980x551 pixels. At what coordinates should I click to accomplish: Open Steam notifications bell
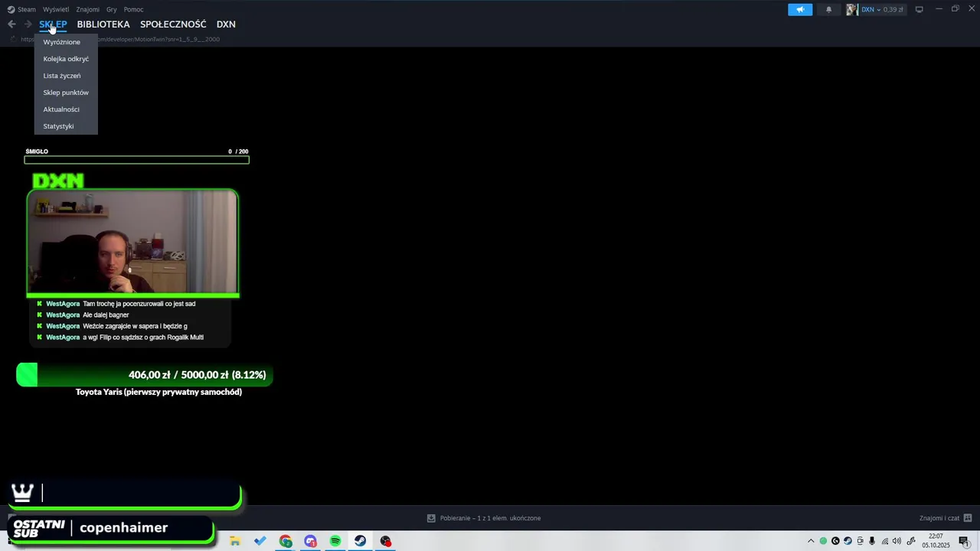(828, 9)
